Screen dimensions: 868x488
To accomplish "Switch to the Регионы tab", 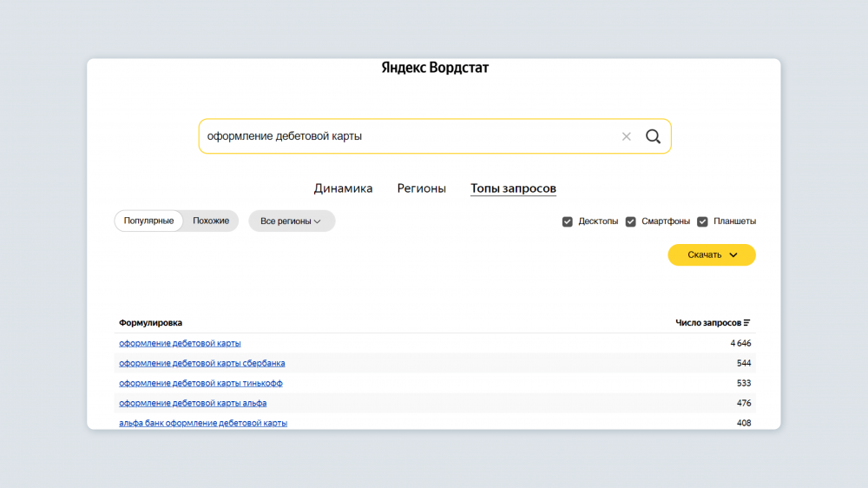I will [421, 188].
